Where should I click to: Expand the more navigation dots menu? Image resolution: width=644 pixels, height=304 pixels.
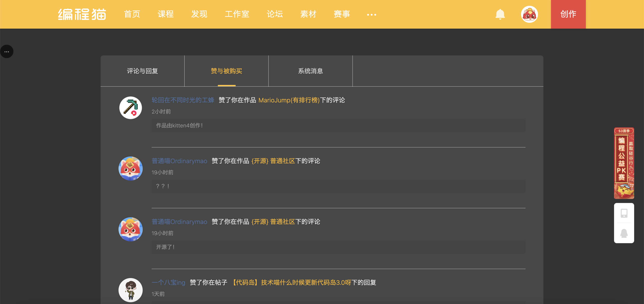click(371, 15)
